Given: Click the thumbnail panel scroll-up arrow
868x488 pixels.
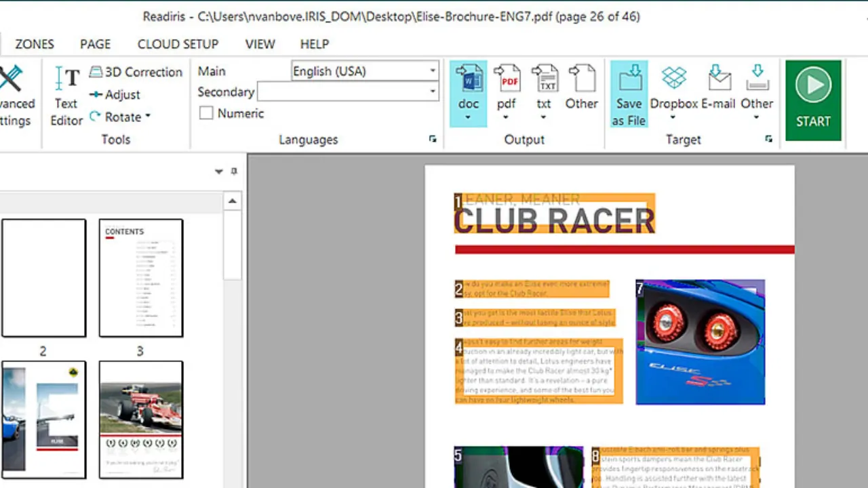Looking at the screenshot, I should pyautogui.click(x=233, y=201).
